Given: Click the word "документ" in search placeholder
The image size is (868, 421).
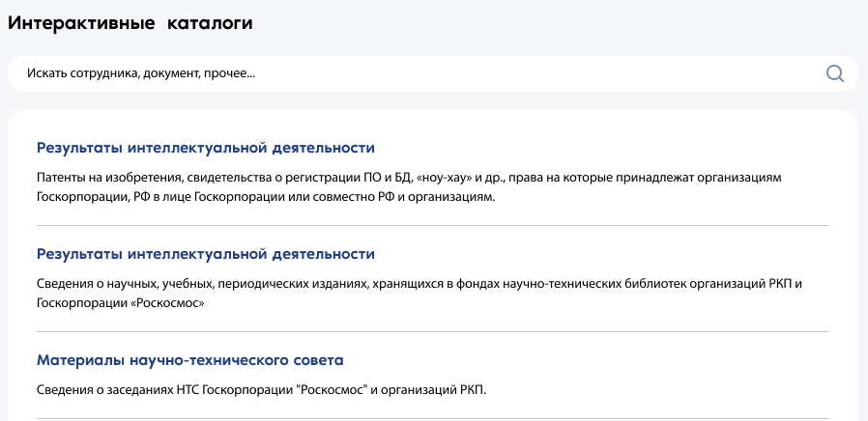Looking at the screenshot, I should coord(170,73).
